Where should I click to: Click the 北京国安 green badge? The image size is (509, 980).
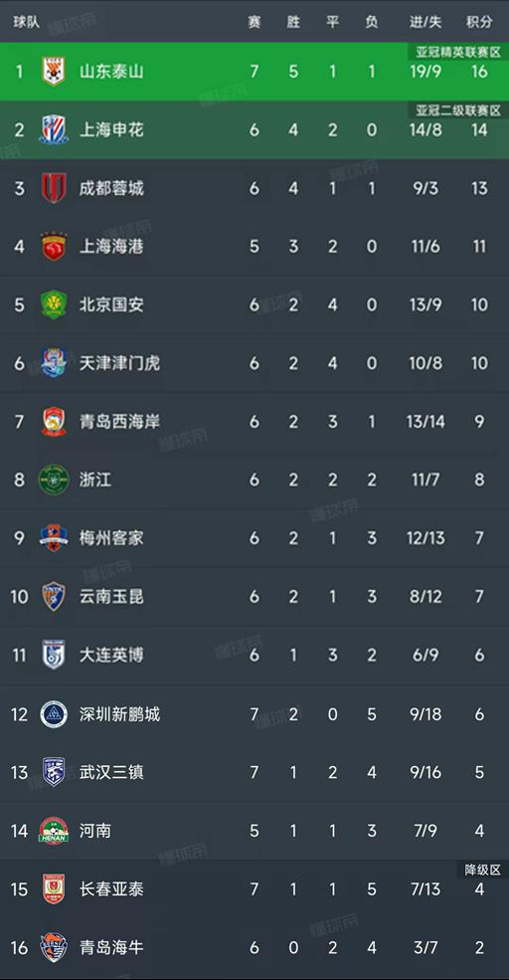point(54,304)
